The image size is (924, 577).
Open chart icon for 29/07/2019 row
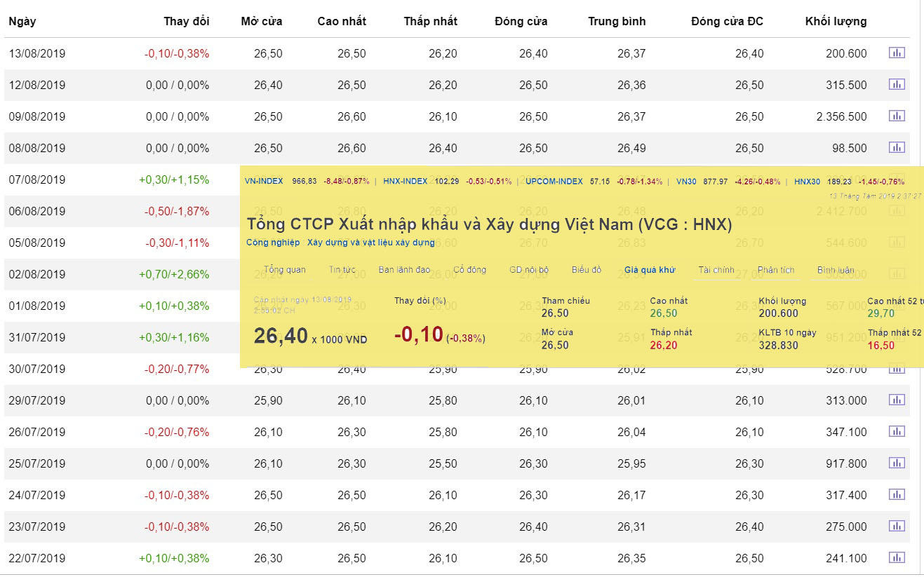click(x=897, y=400)
